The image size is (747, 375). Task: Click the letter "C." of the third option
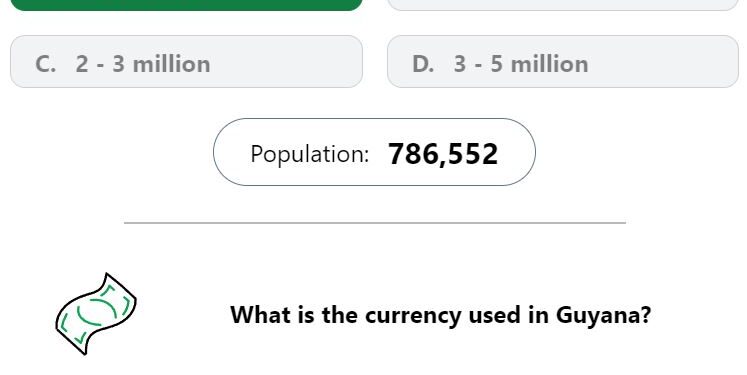[46, 64]
